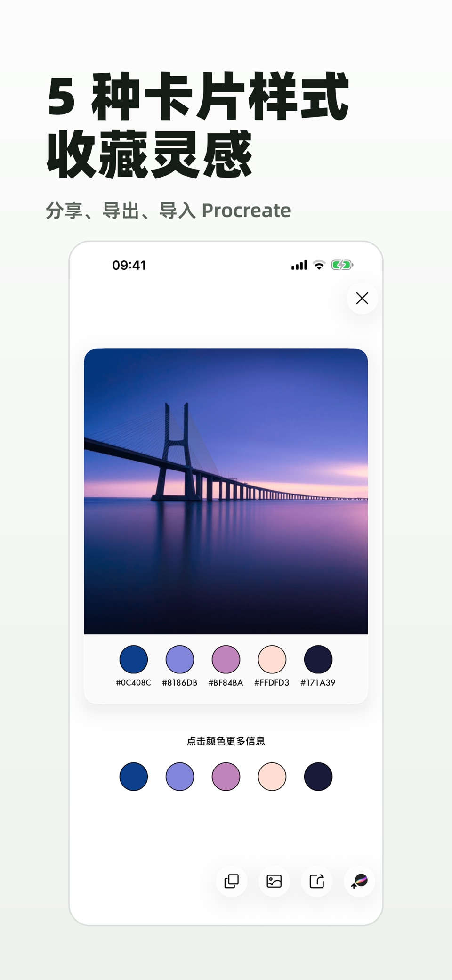This screenshot has width=452, height=980.
Task: Open the share/export icon
Action: [x=317, y=881]
